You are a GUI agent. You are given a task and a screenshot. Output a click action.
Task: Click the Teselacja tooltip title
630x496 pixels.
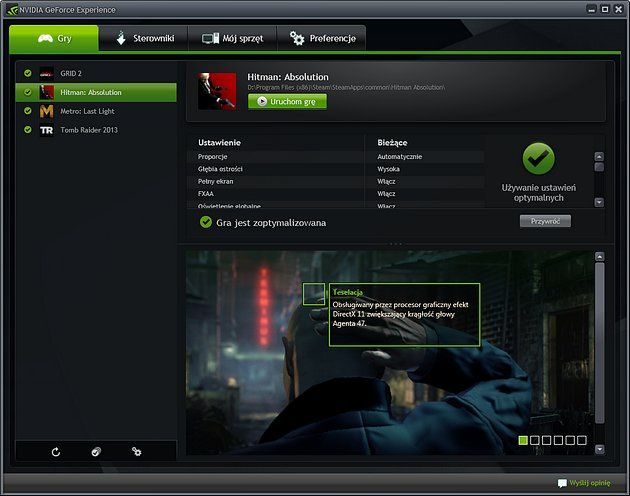348,292
